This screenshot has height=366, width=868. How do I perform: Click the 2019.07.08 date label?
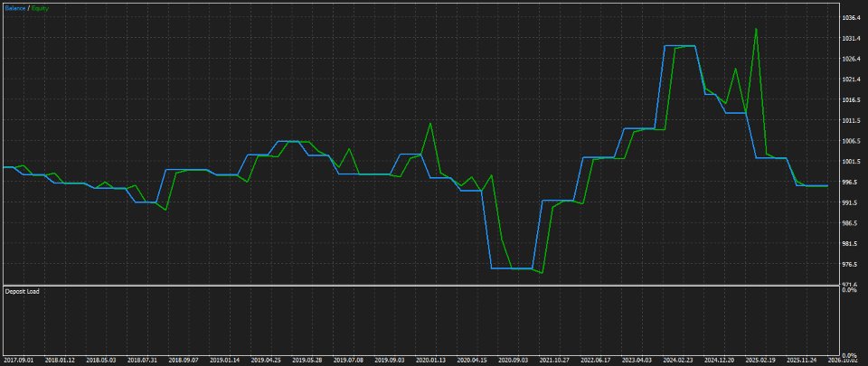coord(347,360)
